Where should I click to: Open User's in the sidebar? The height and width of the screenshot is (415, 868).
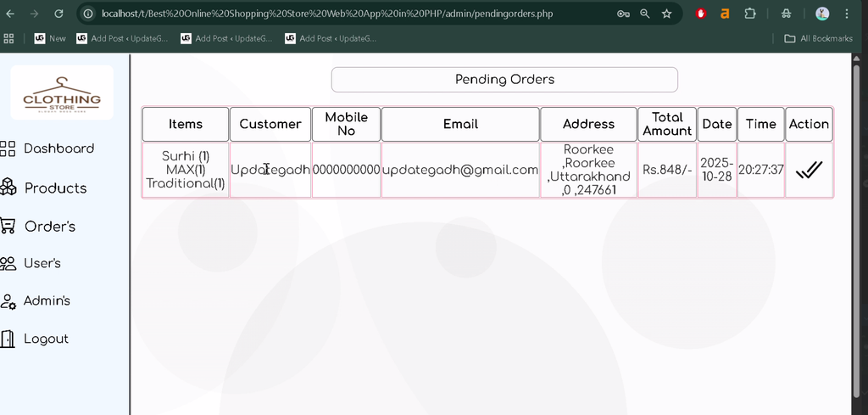[x=42, y=263]
